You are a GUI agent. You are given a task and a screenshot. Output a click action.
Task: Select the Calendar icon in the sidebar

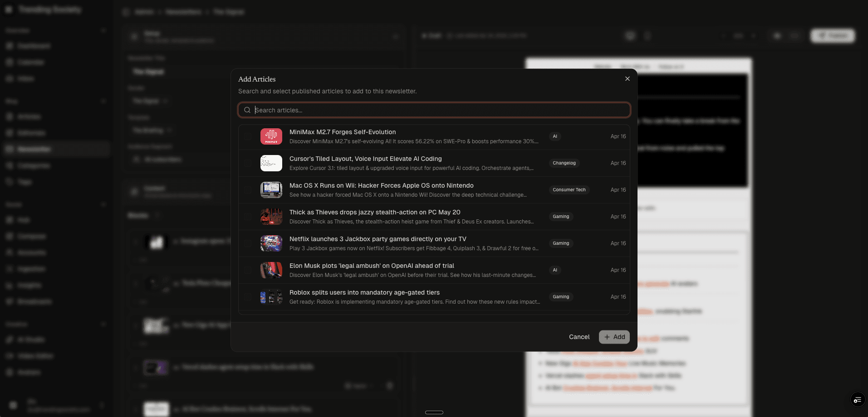click(x=10, y=62)
